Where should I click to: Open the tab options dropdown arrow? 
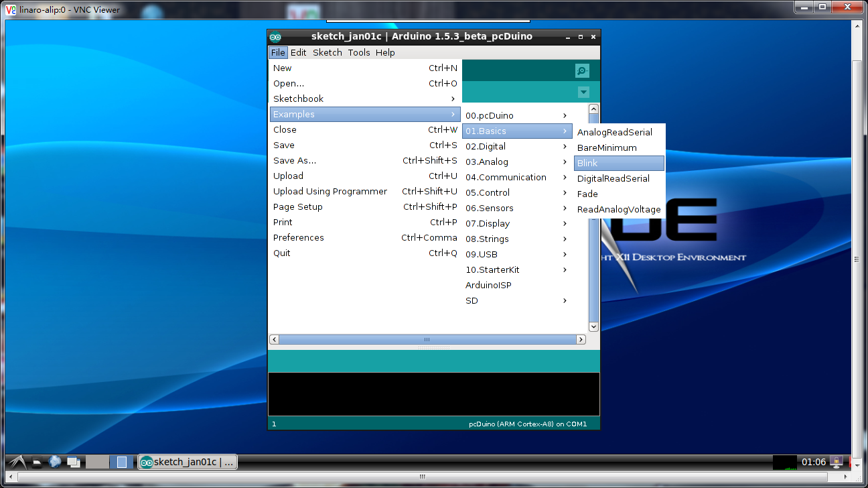point(583,92)
